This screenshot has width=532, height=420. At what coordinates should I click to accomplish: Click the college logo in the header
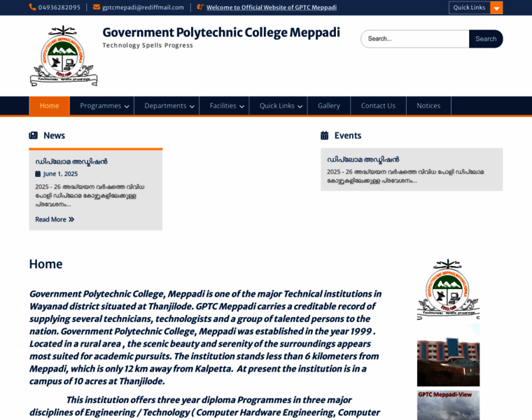(x=64, y=56)
